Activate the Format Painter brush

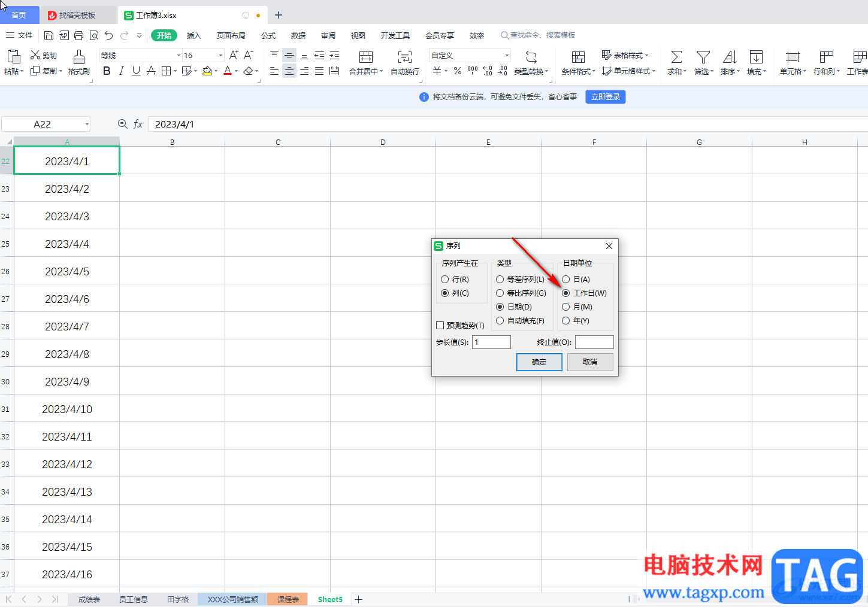click(x=78, y=57)
